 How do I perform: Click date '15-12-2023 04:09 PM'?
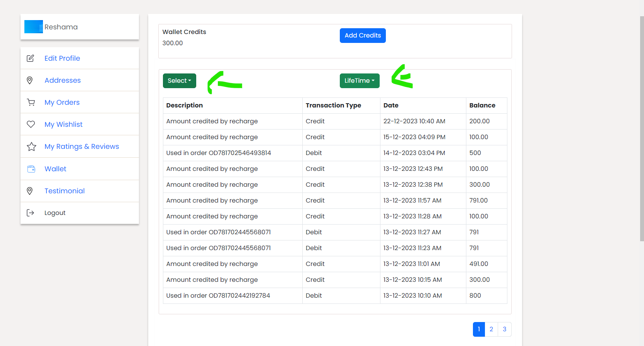click(414, 137)
